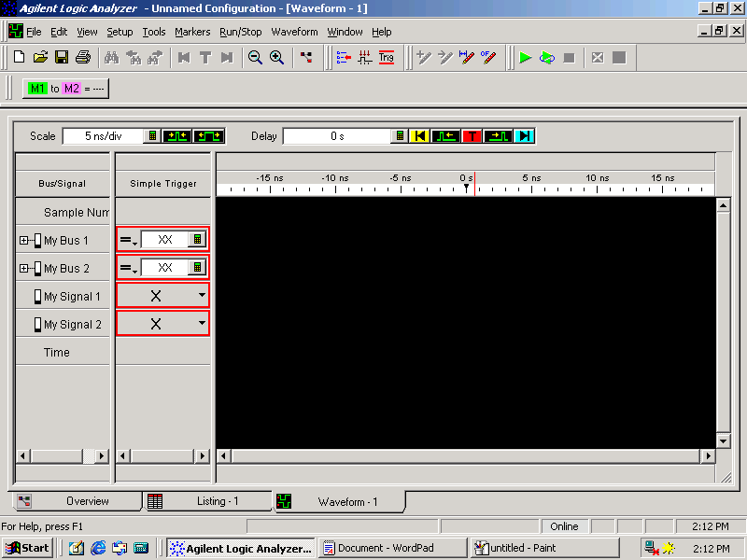This screenshot has width=747, height=560.
Task: Print the waveform with printer icon
Action: (83, 58)
